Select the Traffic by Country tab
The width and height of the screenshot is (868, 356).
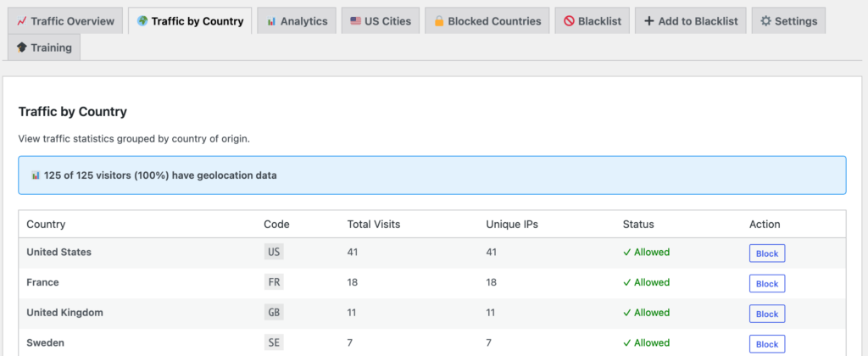point(190,21)
